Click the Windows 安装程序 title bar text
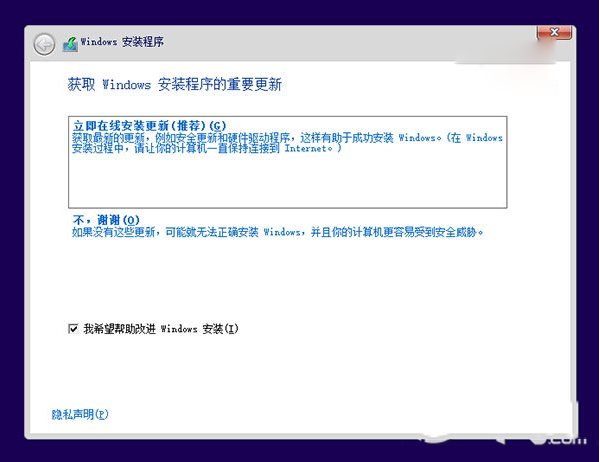Screen dimensions: 600x462 129,43
